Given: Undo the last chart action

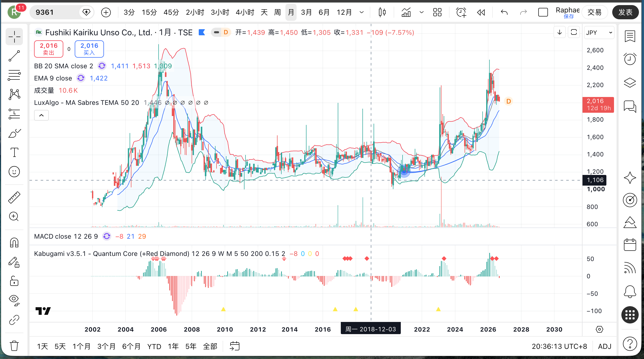Looking at the screenshot, I should pos(504,12).
